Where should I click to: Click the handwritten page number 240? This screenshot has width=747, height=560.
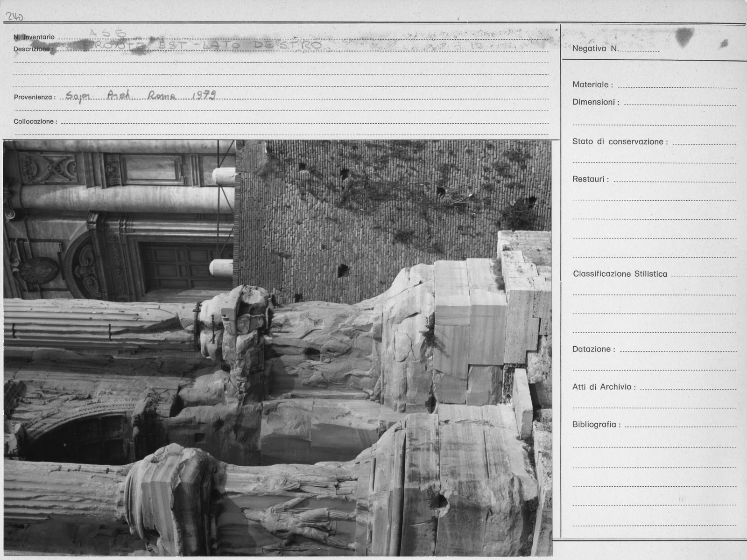point(14,17)
